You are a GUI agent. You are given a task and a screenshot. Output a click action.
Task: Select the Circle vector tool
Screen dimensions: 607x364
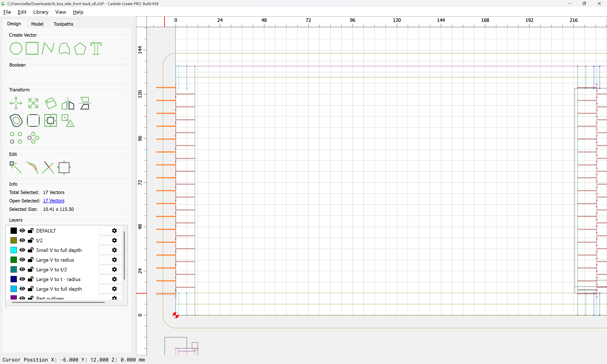(x=16, y=48)
